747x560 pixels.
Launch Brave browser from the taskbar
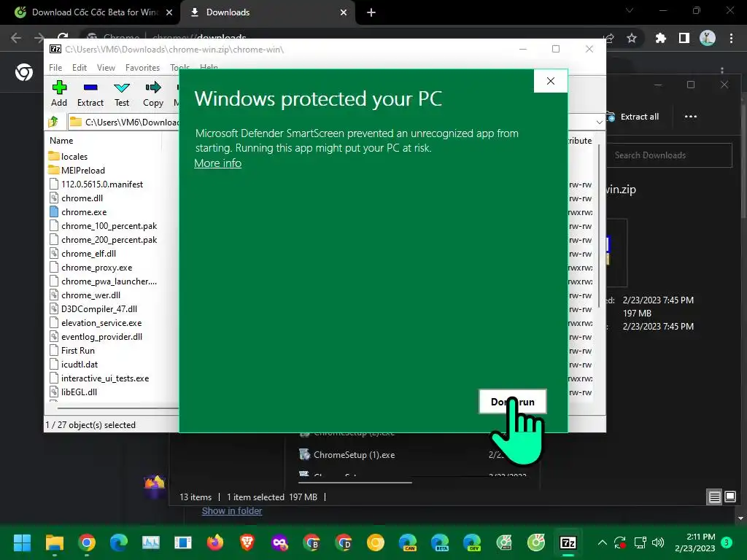[x=247, y=542]
